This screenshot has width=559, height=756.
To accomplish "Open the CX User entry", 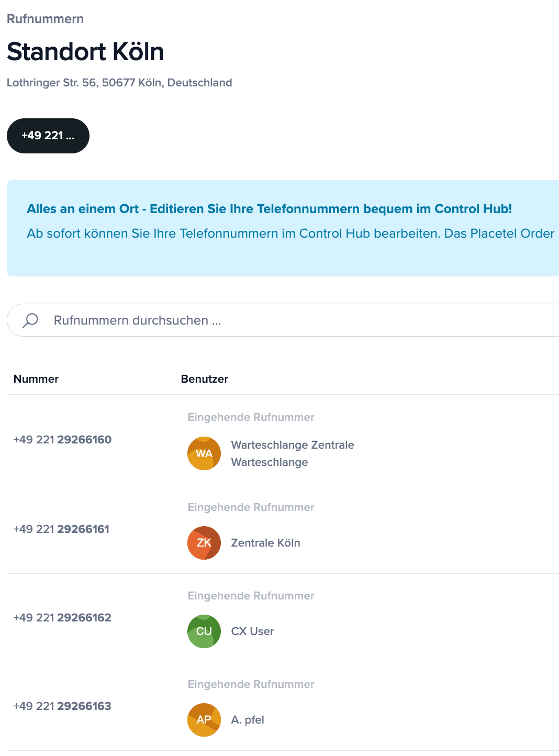I will [253, 631].
